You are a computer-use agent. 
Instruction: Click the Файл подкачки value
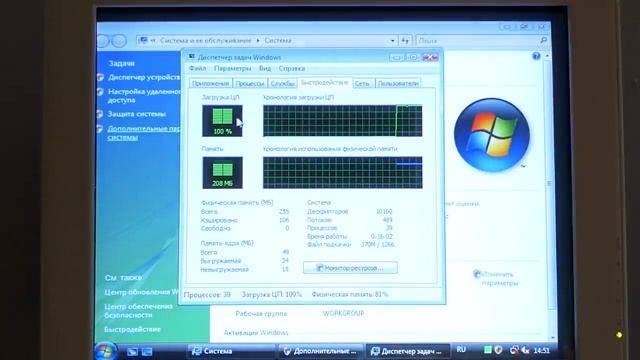pos(378,244)
